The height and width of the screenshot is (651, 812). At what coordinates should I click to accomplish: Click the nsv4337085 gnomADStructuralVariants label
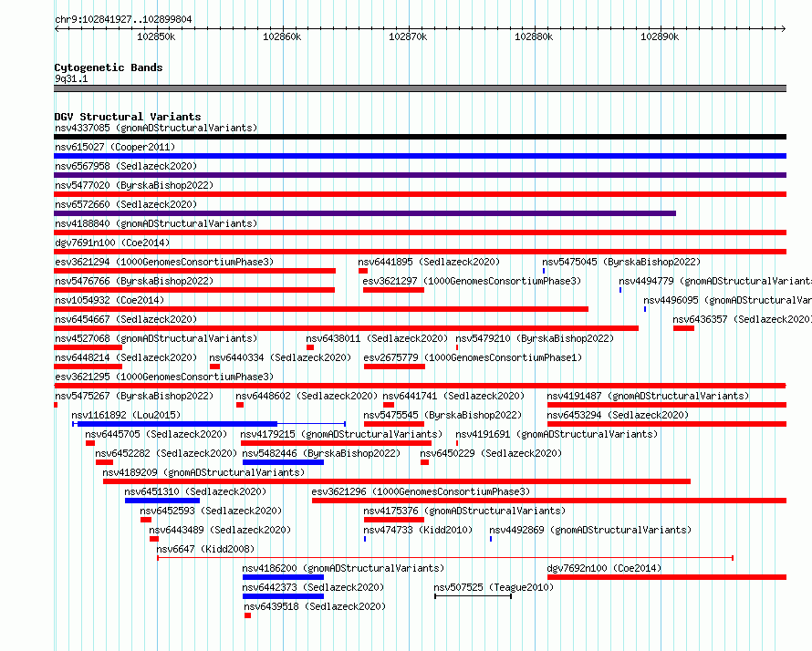[156, 128]
